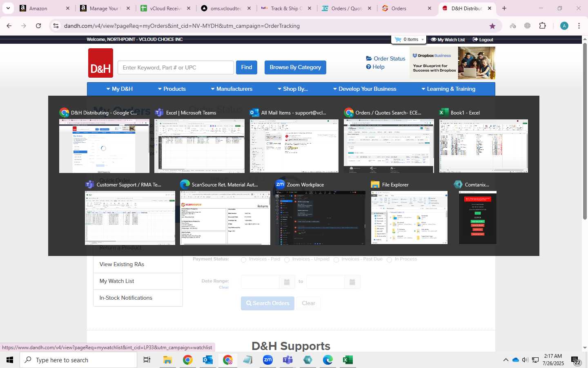Select Invoices - Past Due radio button
The width and height of the screenshot is (588, 368).
tap(336, 260)
